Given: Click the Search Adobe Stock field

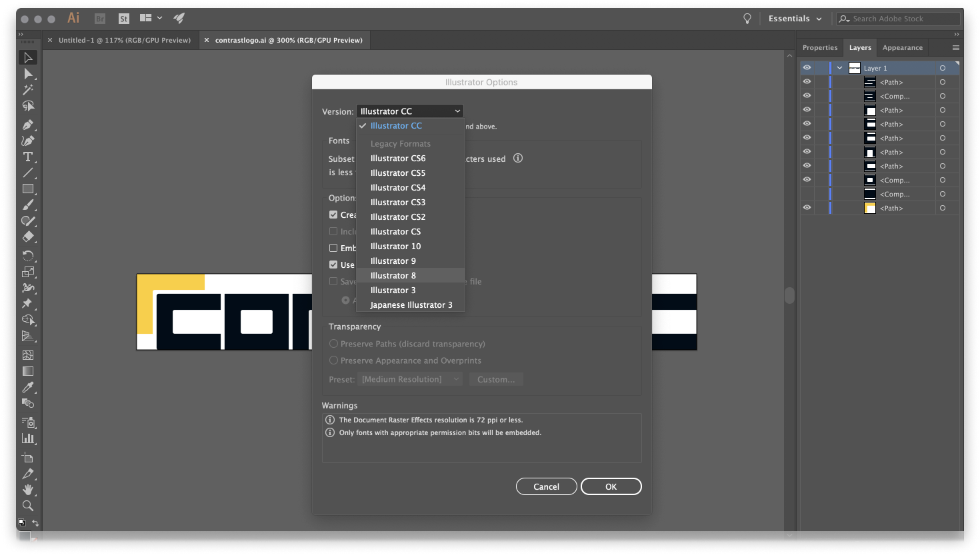Looking at the screenshot, I should (898, 19).
